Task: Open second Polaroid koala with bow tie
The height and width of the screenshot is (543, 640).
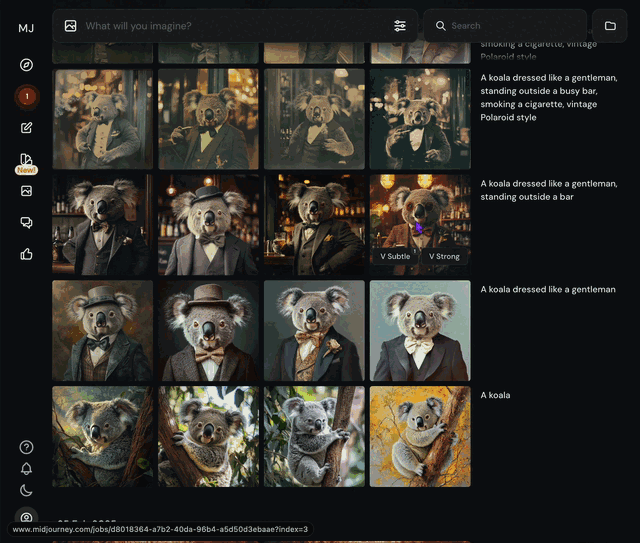Action: tap(208, 119)
